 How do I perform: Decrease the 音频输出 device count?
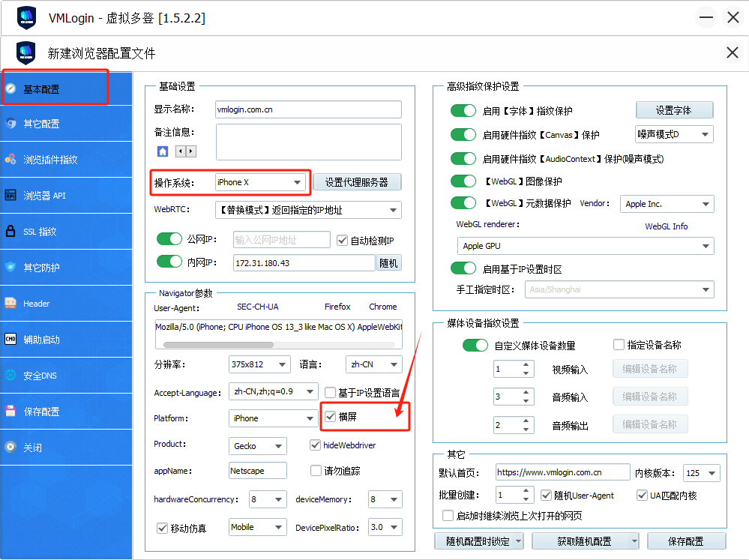526,429
